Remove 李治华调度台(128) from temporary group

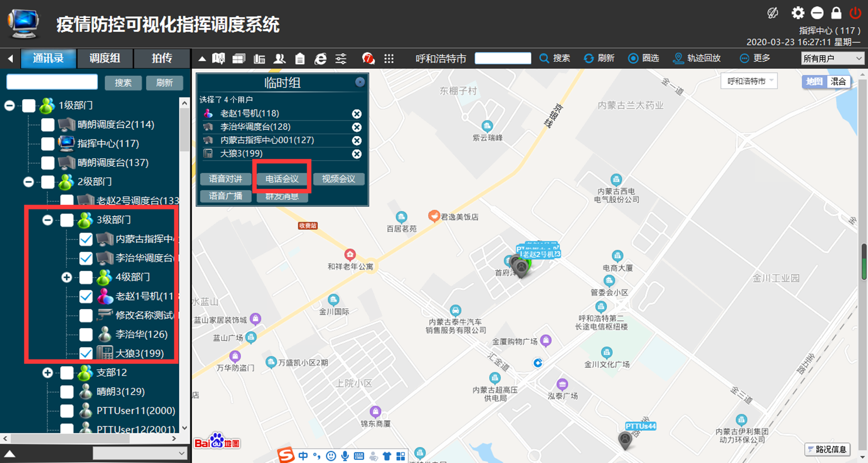coord(357,127)
